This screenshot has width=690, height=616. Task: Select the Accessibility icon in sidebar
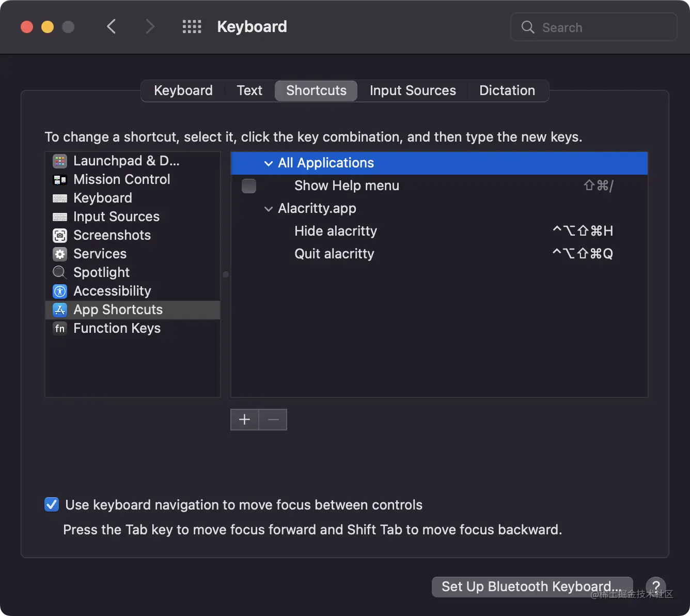point(60,291)
